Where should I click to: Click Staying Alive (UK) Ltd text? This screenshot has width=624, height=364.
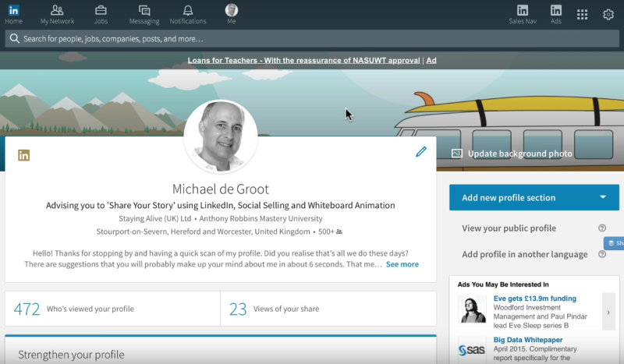tap(154, 218)
